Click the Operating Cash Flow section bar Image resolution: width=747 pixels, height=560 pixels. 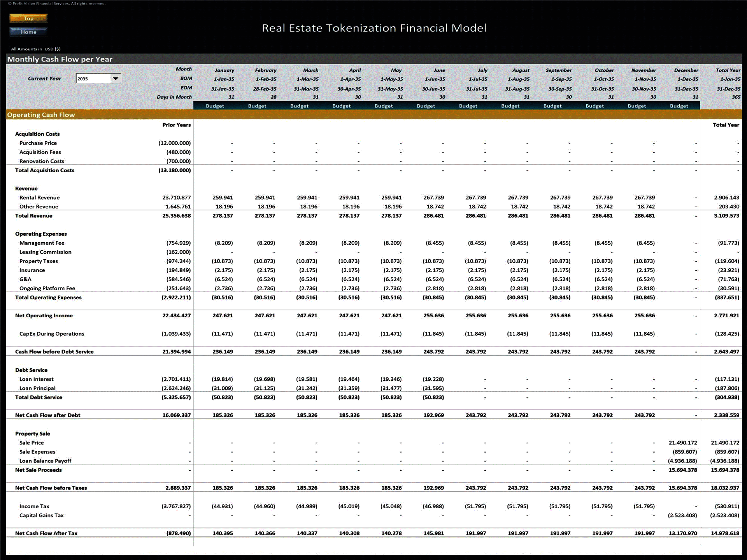[41, 115]
